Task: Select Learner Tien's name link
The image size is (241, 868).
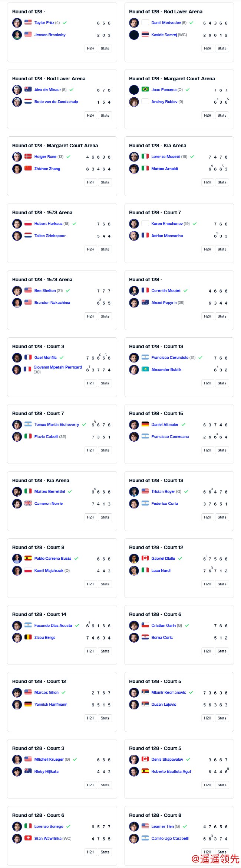Action: click(x=162, y=826)
